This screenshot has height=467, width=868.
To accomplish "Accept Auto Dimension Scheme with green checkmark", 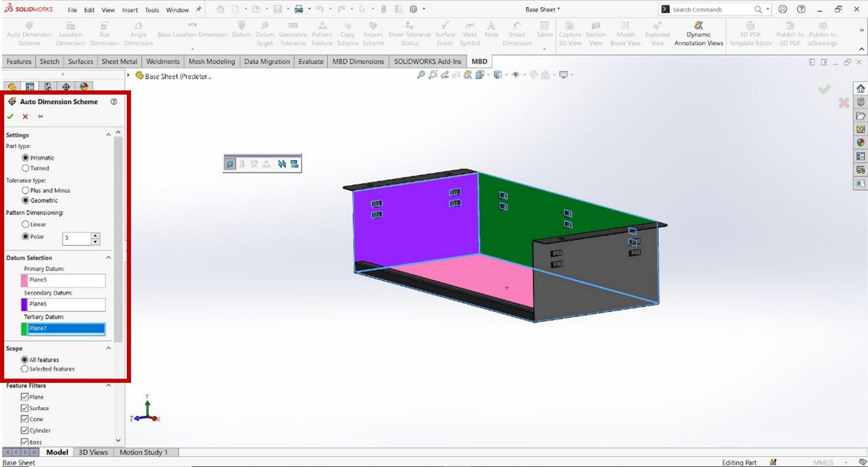I will click(10, 116).
